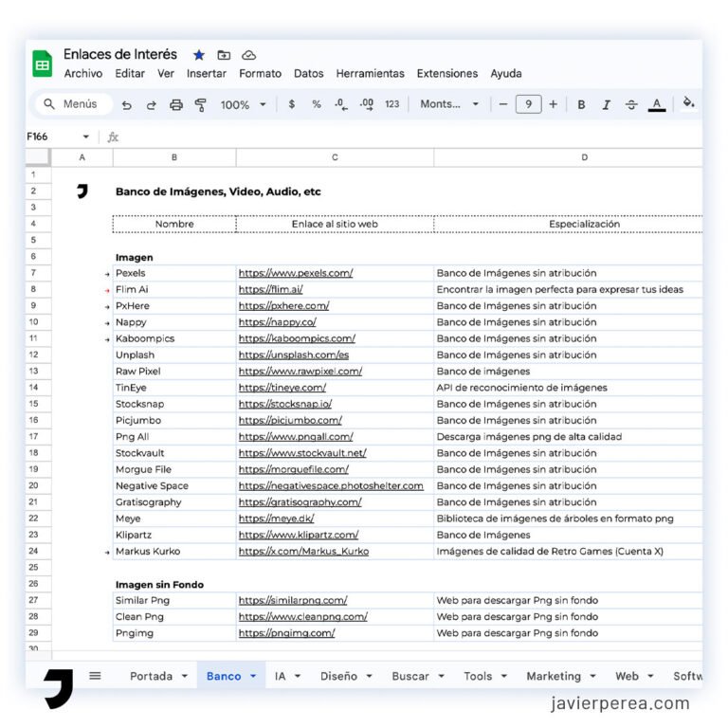Apply currency format with dollar icon
The height and width of the screenshot is (728, 728).
[292, 104]
